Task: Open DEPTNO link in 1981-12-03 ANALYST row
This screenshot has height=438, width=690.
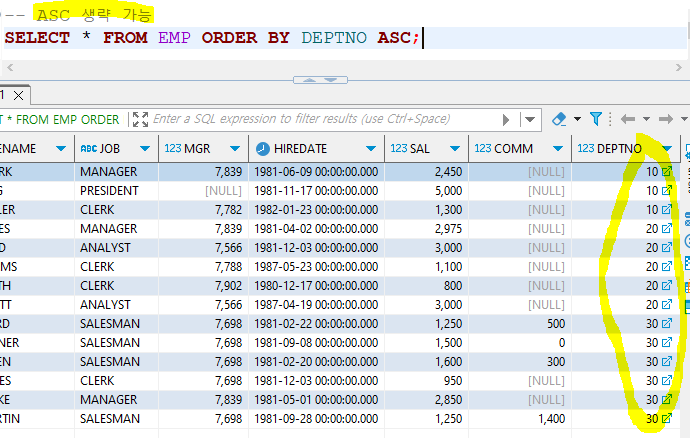Action: click(x=667, y=247)
